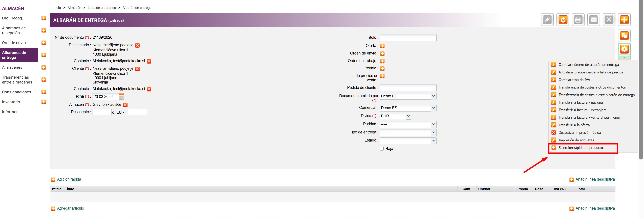Click the Adición rápida link

pyautogui.click(x=69, y=179)
